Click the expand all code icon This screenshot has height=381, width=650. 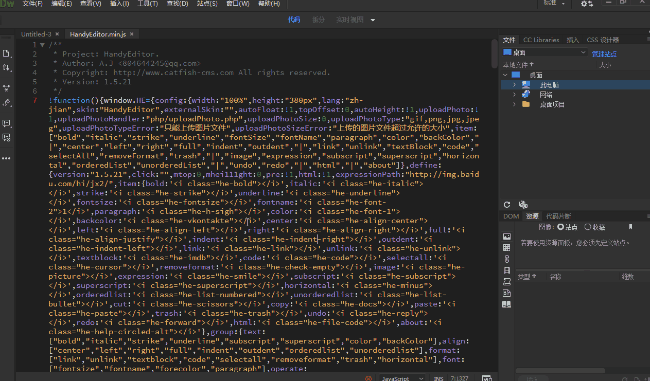6,88
